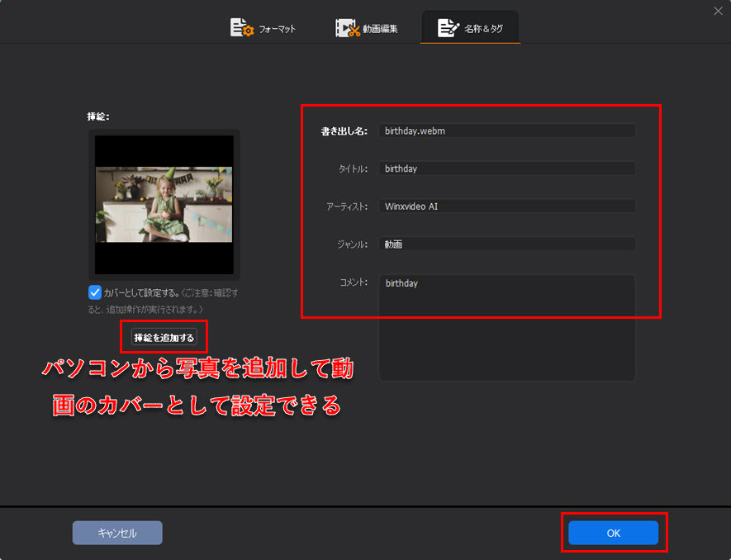Click the 書き出し名 field containing birthday.webm
Viewport: 731px width, 560px height.
[507, 131]
